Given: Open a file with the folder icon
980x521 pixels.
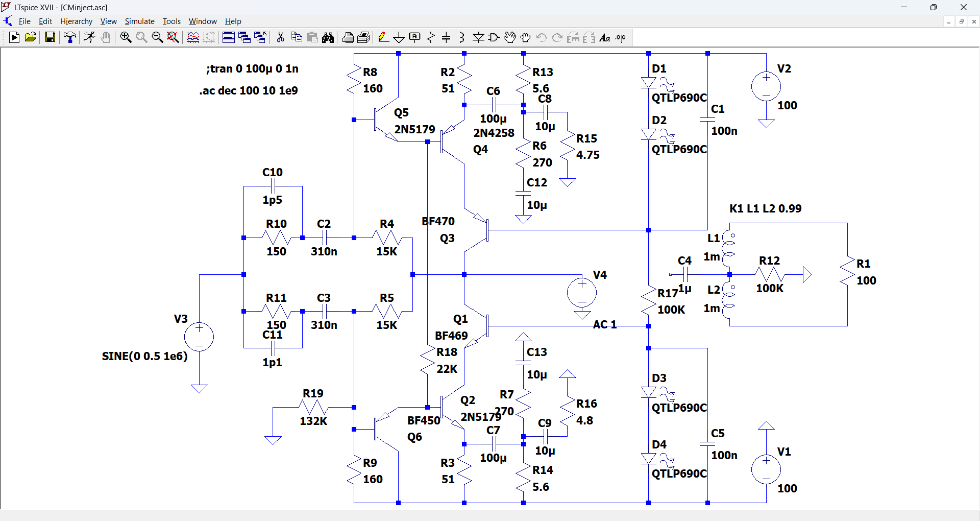Looking at the screenshot, I should tap(31, 37).
